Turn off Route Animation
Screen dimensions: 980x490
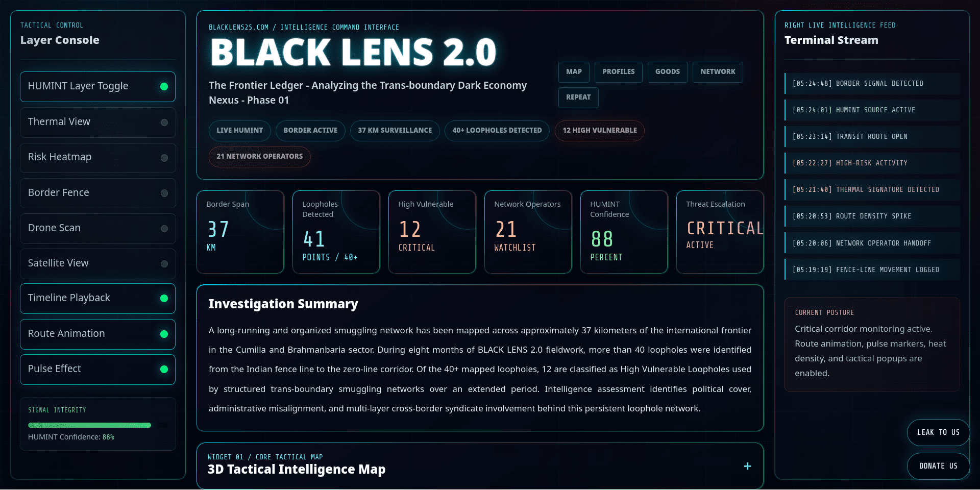point(97,334)
